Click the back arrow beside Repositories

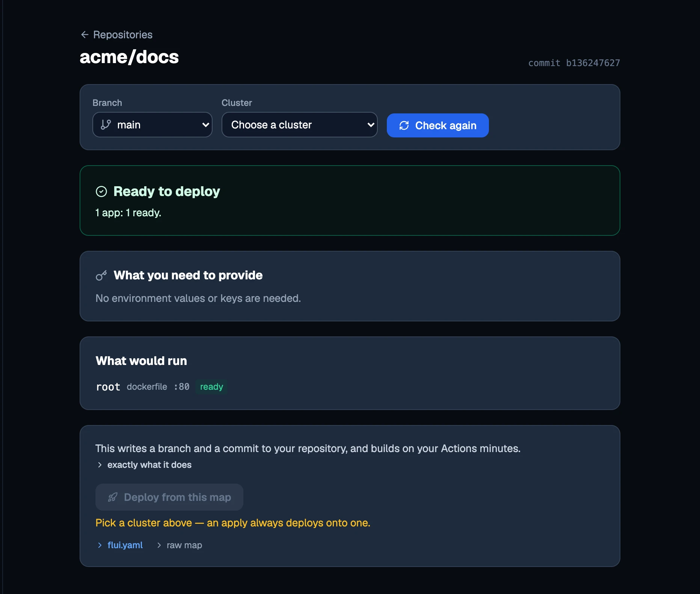[85, 35]
